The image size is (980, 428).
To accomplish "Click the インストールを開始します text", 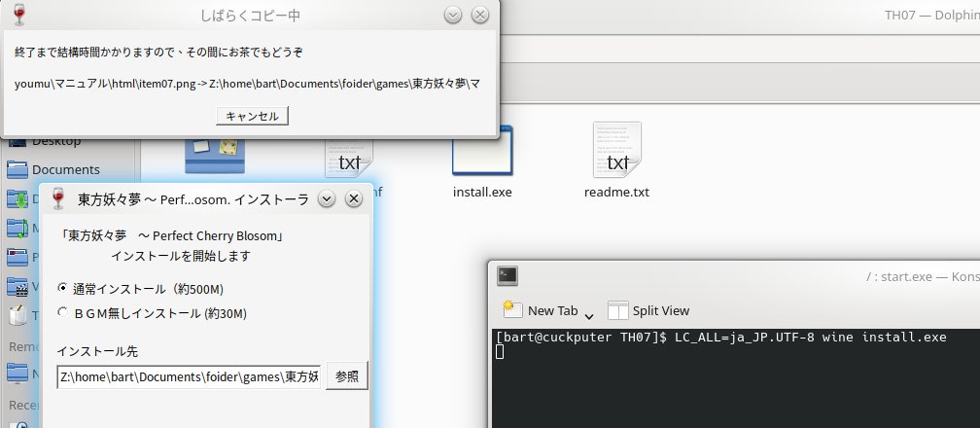I will click(181, 256).
